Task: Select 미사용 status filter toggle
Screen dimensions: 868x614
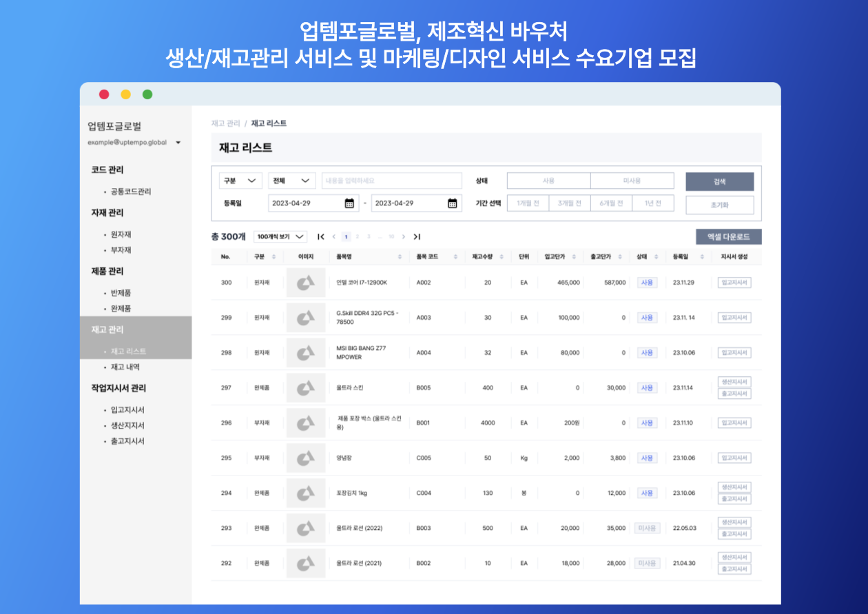Action: (632, 181)
